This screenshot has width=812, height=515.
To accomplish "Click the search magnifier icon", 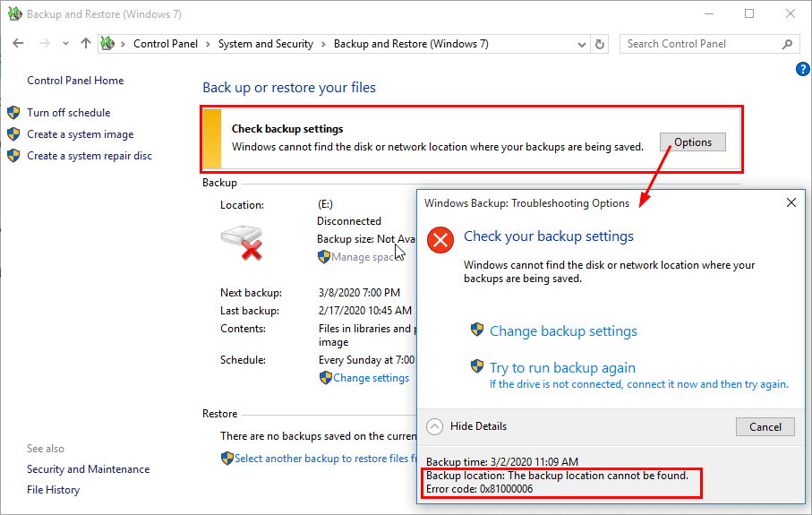I will (787, 45).
